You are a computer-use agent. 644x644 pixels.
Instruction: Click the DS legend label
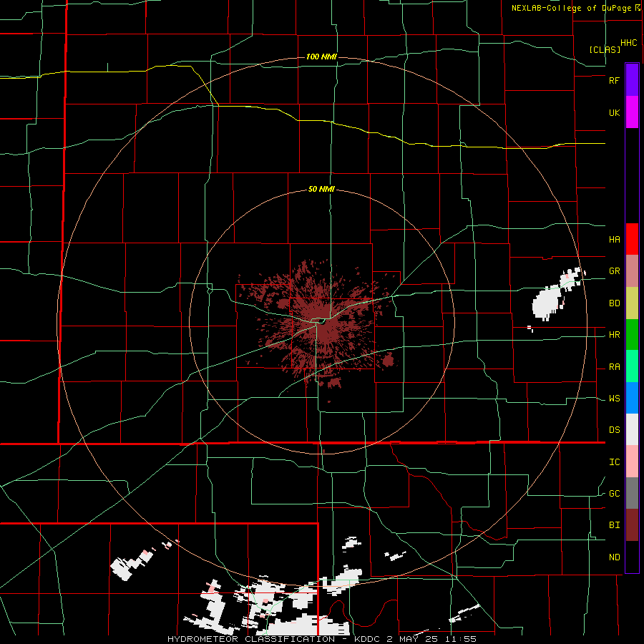click(x=614, y=430)
